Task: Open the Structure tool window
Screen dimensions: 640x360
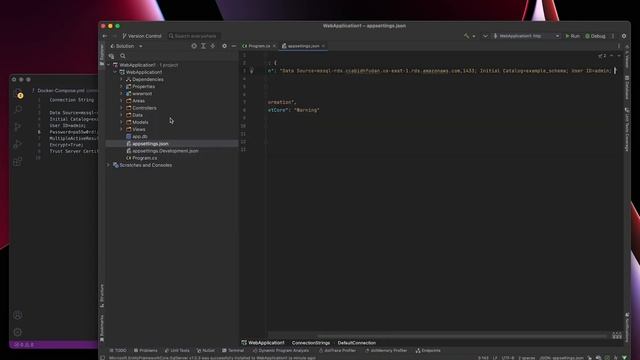Action: pos(102,296)
